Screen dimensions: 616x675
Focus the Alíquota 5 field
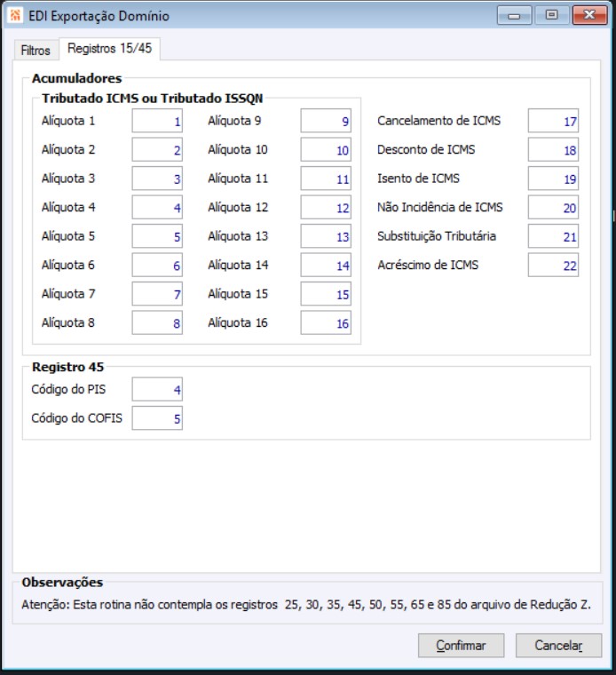(157, 237)
